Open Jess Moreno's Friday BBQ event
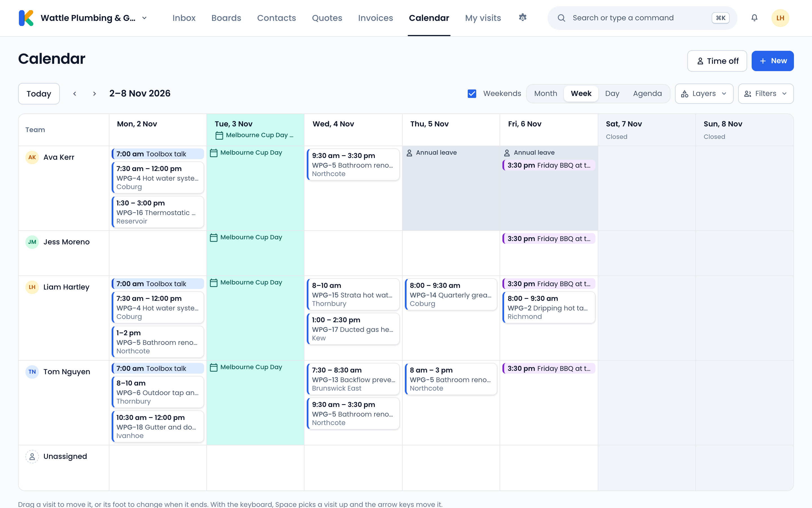The image size is (812, 508). (x=549, y=238)
